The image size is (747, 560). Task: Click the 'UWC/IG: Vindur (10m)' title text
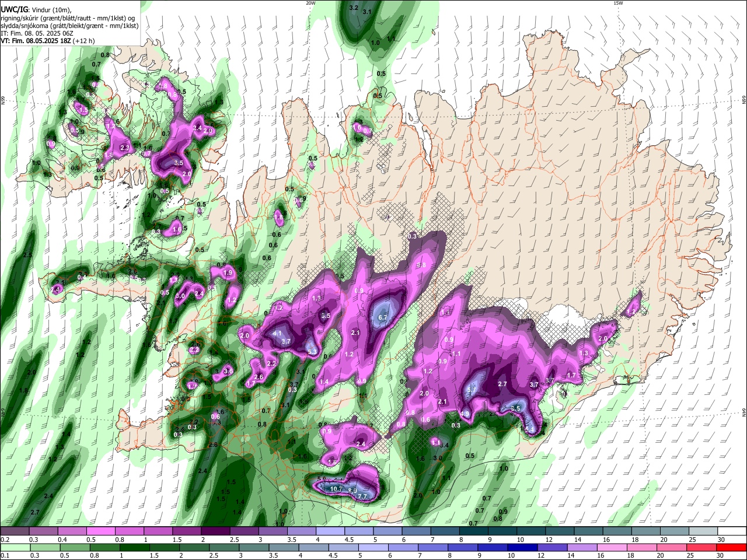pos(36,9)
